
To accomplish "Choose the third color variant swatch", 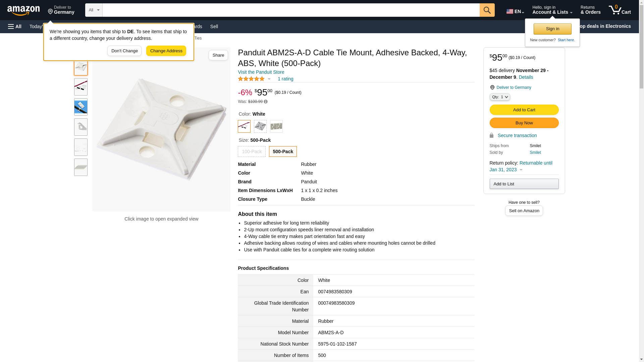I will 276,126.
